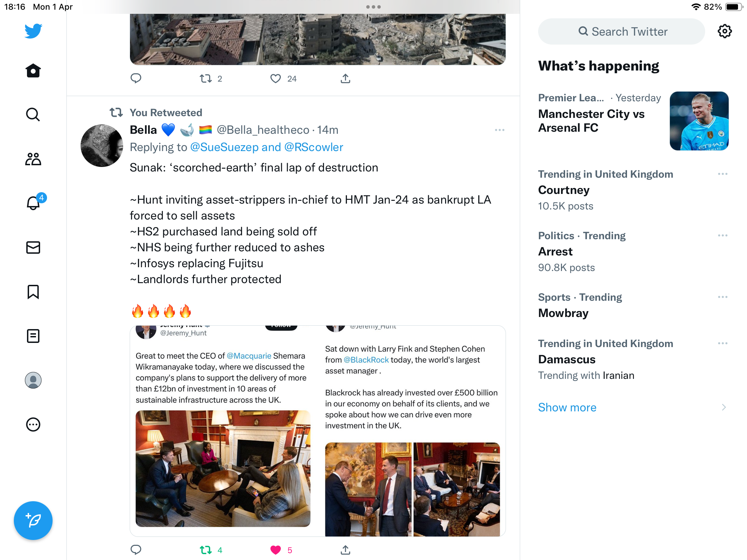Open more options on Bella's tweet

(x=500, y=130)
